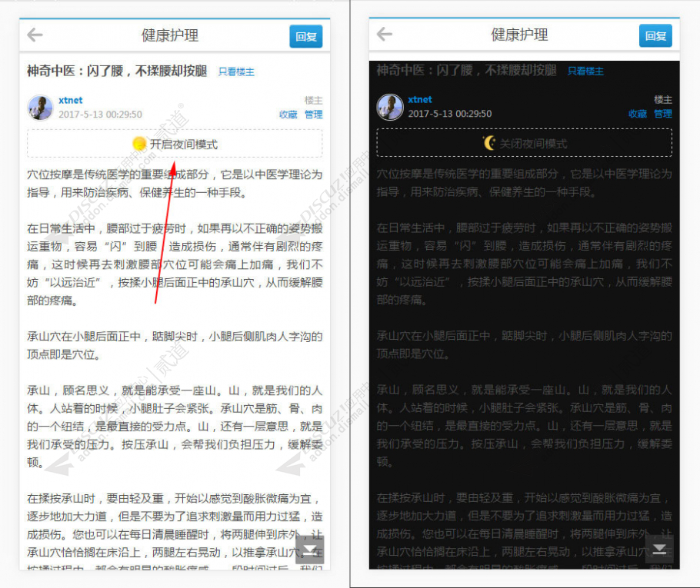Viewport: 700px width, 588px height.
Task: Click 只看楼主 link in left light-mode screen
Action: coord(236,71)
